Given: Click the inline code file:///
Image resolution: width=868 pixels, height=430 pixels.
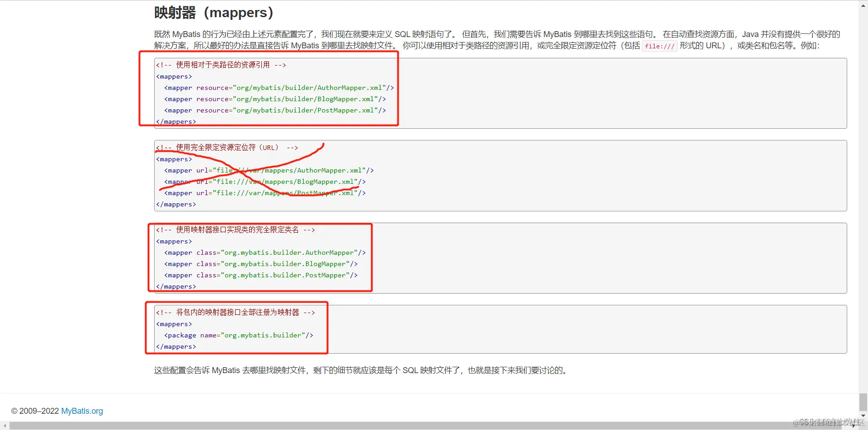Looking at the screenshot, I should tap(660, 46).
